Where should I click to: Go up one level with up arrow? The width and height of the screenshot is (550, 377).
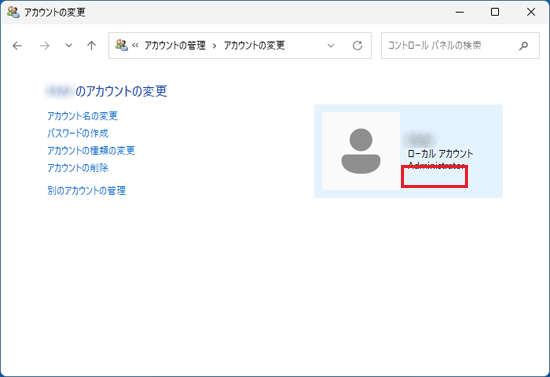coord(92,46)
